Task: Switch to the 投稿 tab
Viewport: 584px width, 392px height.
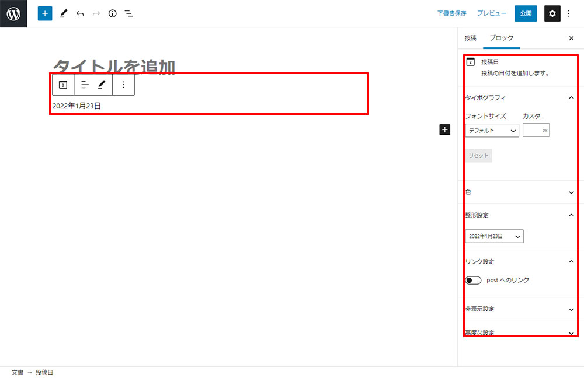Action: tap(470, 38)
